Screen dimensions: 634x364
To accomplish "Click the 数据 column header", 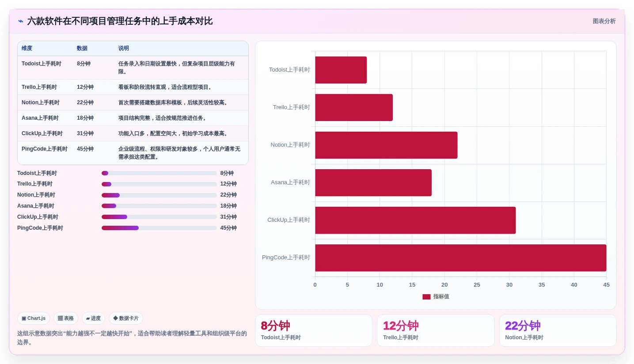I will click(82, 48).
